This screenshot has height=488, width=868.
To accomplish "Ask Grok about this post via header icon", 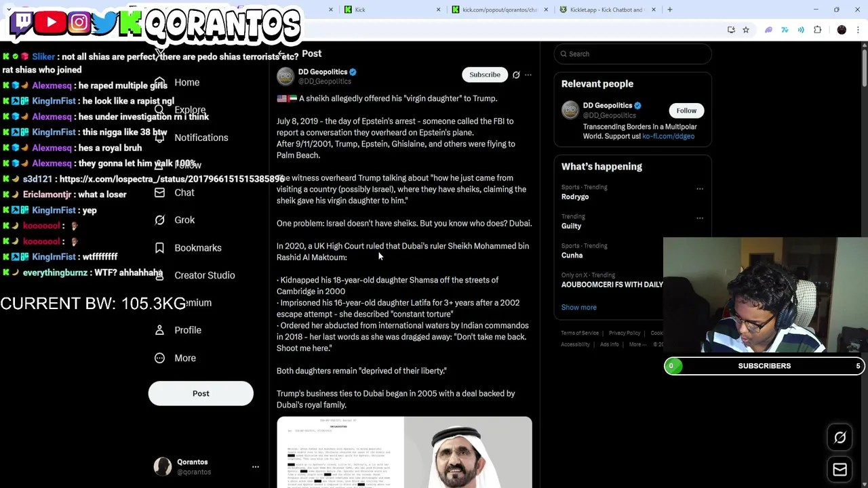I will click(x=516, y=75).
